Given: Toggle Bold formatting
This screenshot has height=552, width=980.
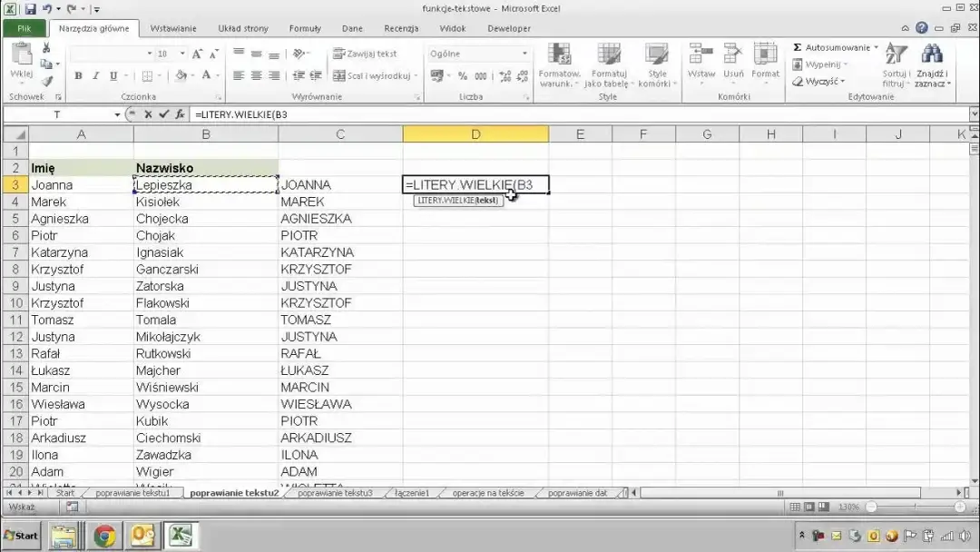Looking at the screenshot, I should [x=78, y=76].
